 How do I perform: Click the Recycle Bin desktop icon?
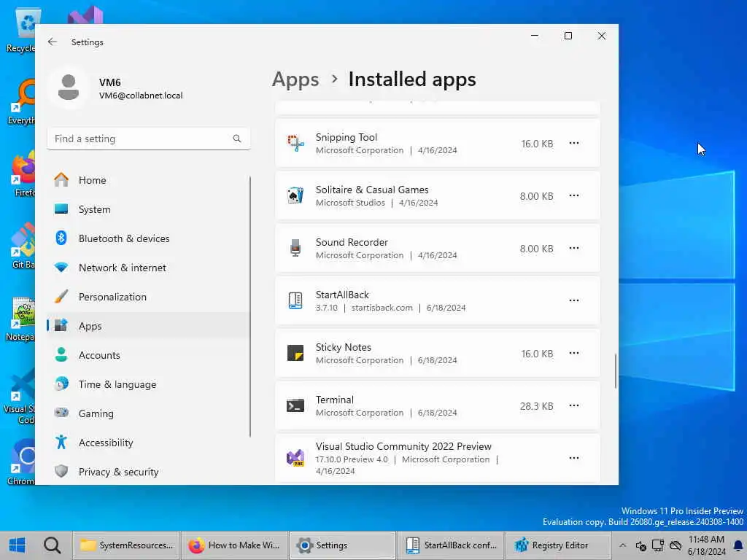[28, 23]
